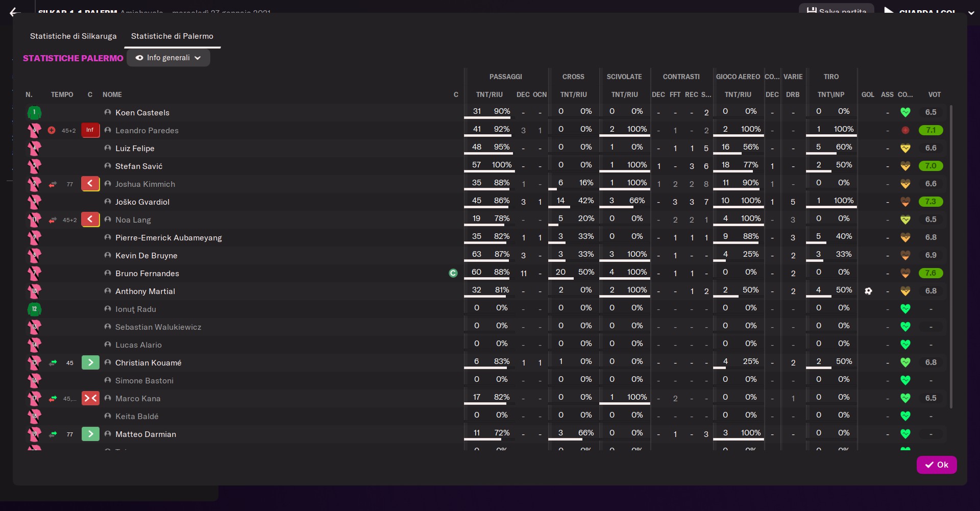This screenshot has height=511, width=980.
Task: Click the goal ball icon for Anthony Martial
Action: (868, 291)
